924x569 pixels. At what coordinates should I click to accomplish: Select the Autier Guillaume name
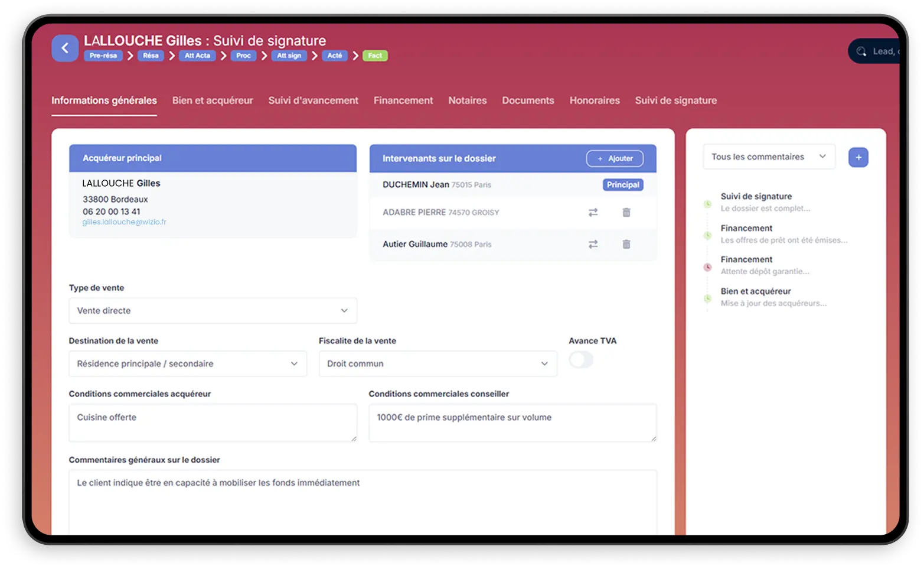tap(415, 244)
